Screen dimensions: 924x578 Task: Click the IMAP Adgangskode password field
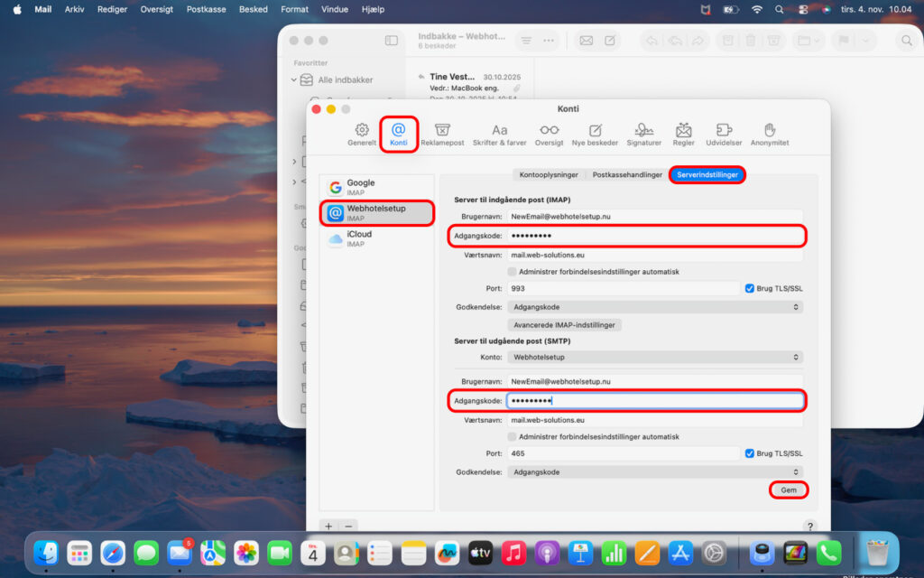tap(654, 237)
